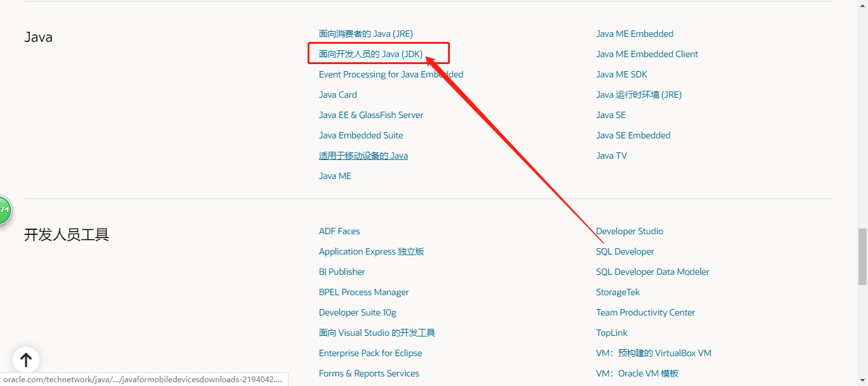
Task: Open the Java TV link
Action: (611, 156)
